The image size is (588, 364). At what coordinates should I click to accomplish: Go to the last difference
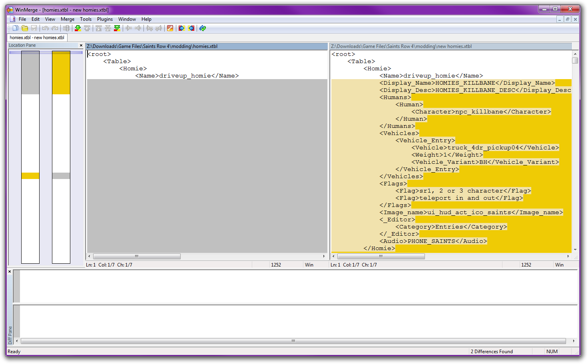point(117,28)
